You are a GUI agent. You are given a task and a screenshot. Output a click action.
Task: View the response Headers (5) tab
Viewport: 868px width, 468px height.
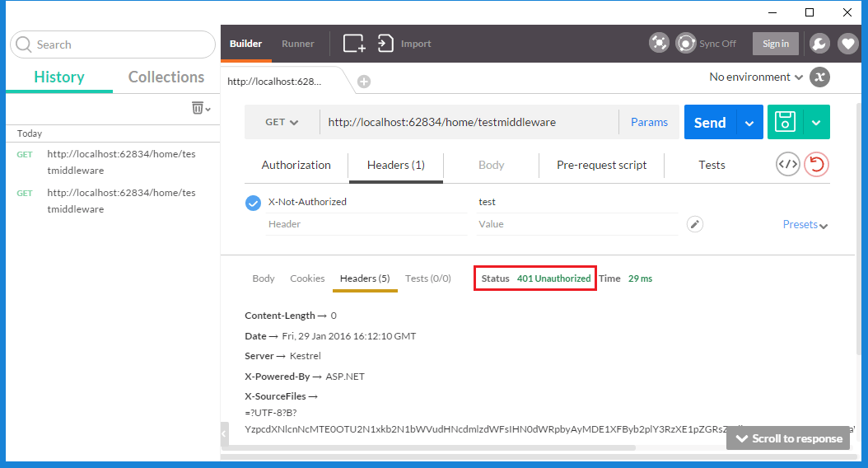tap(365, 278)
